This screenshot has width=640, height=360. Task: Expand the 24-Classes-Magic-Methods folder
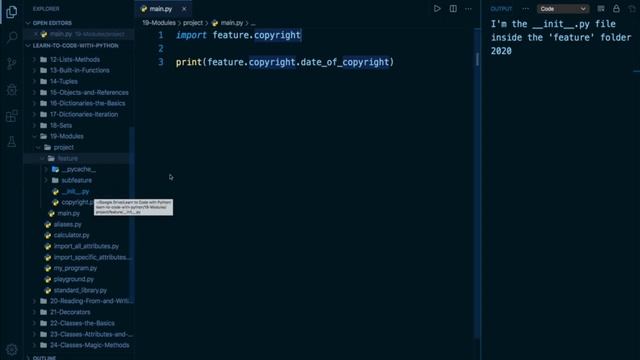click(89, 345)
